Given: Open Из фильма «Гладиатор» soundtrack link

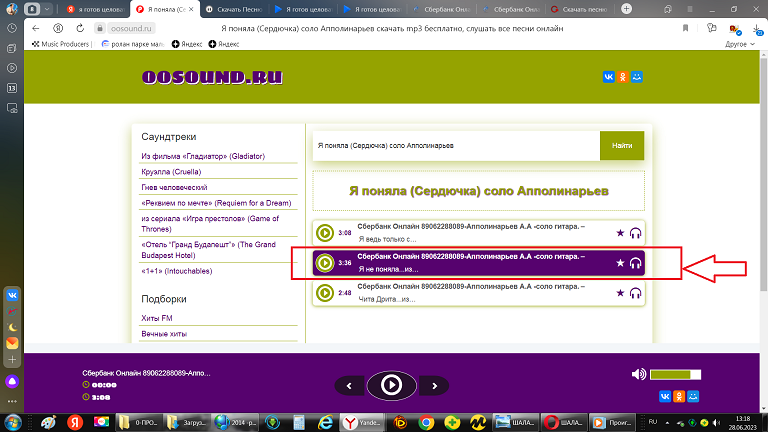Looking at the screenshot, I should coord(203,156).
